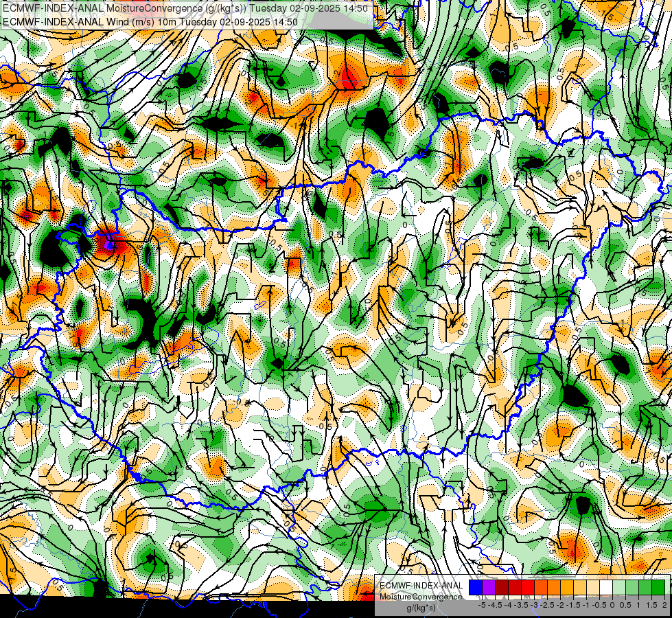Click the legend unit 'g/(kg*s)'
Viewport: 672px width, 618px height.
click(421, 608)
